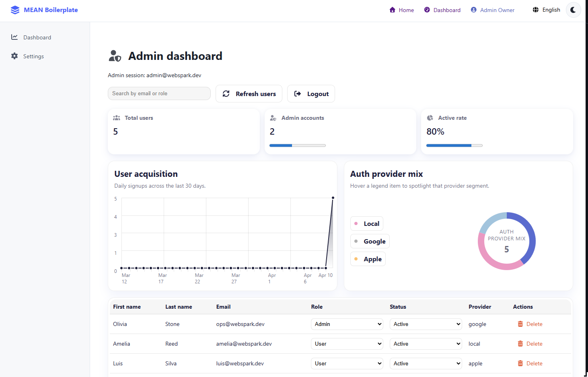Click the Total users group icon
The width and height of the screenshot is (588, 377).
pyautogui.click(x=116, y=117)
